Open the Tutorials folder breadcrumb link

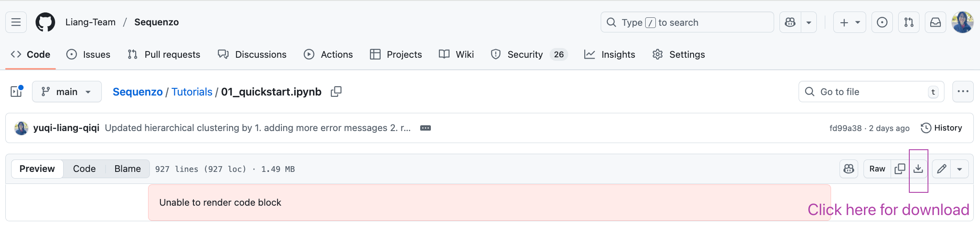pos(192,92)
